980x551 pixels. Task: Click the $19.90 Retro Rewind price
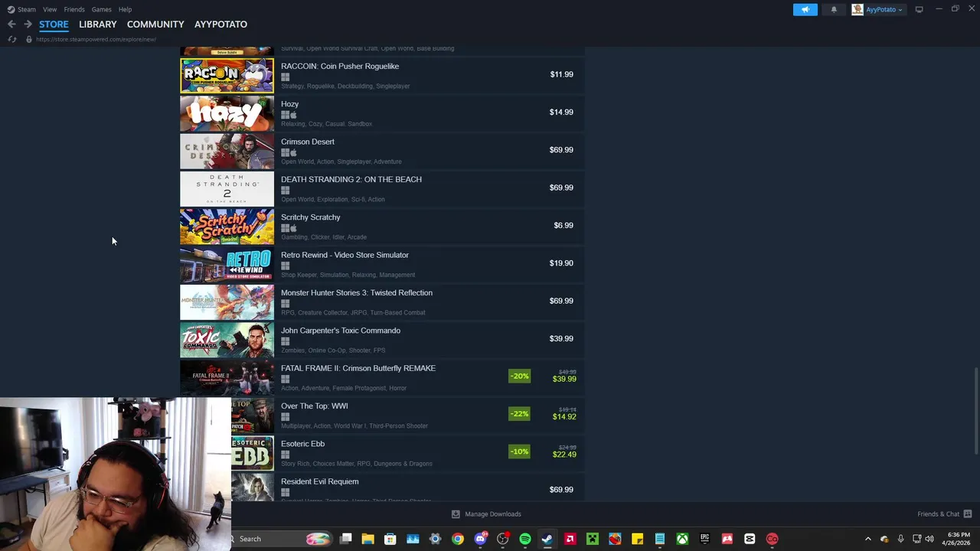561,263
